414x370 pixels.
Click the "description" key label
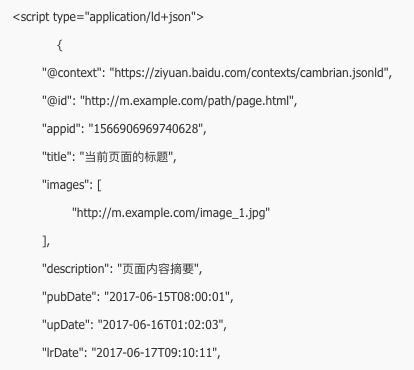point(76,269)
